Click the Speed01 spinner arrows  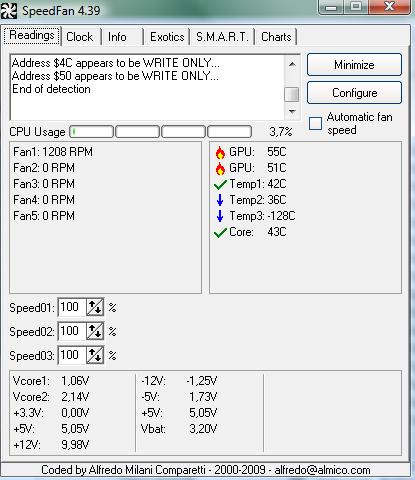click(x=95, y=307)
